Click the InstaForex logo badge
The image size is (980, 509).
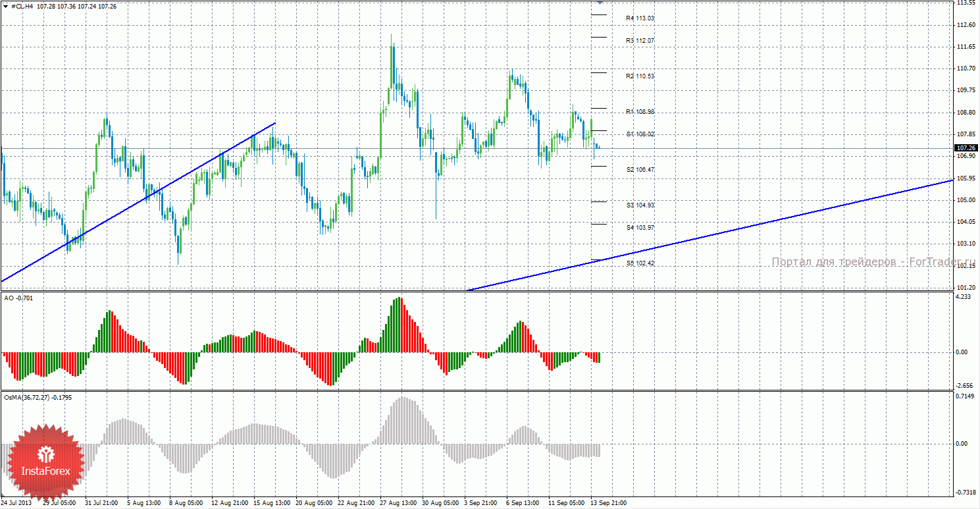coord(45,462)
